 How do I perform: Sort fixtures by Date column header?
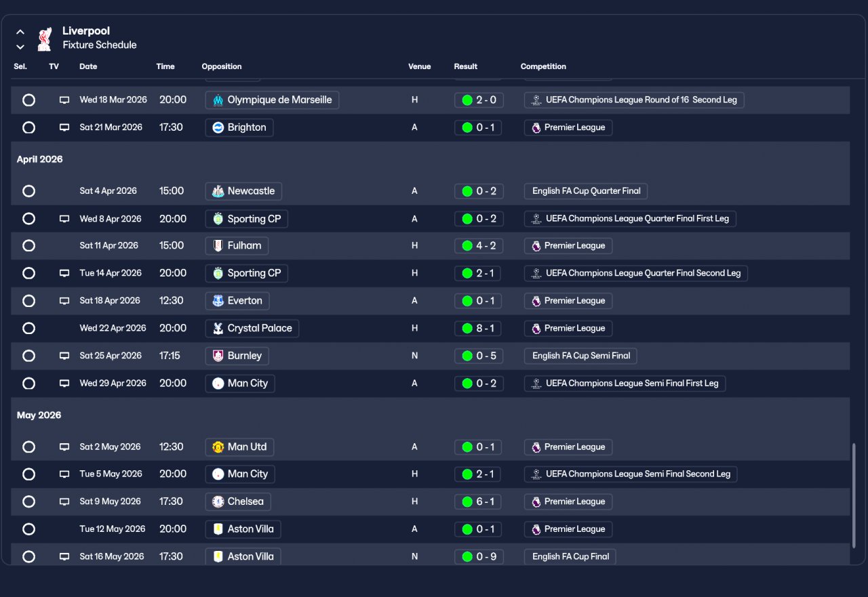[x=88, y=66]
